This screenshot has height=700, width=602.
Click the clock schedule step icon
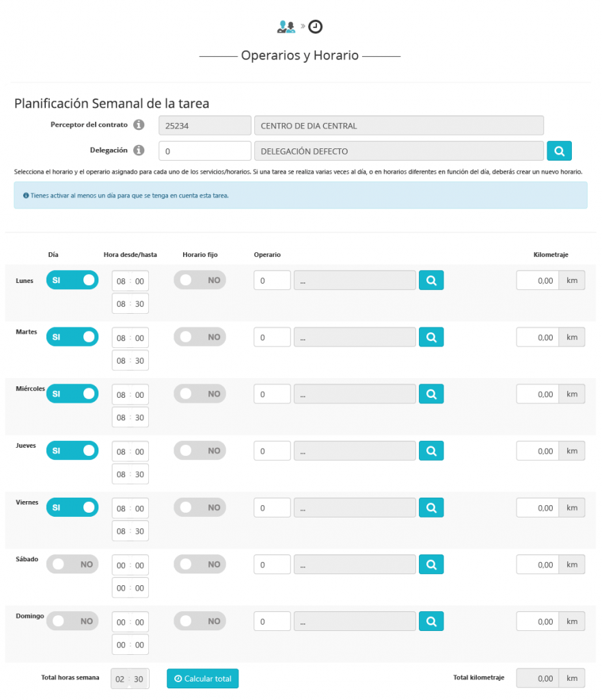316,27
